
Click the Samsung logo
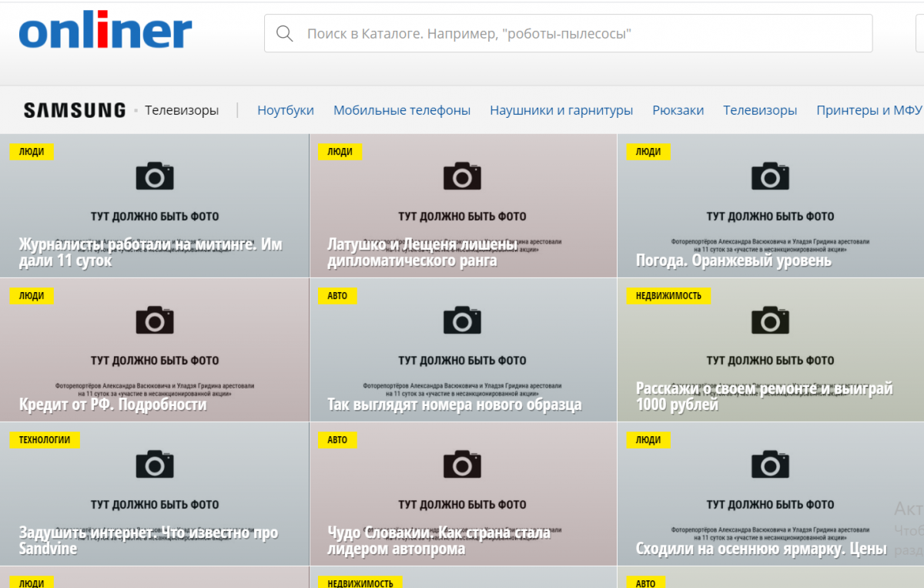[x=75, y=110]
